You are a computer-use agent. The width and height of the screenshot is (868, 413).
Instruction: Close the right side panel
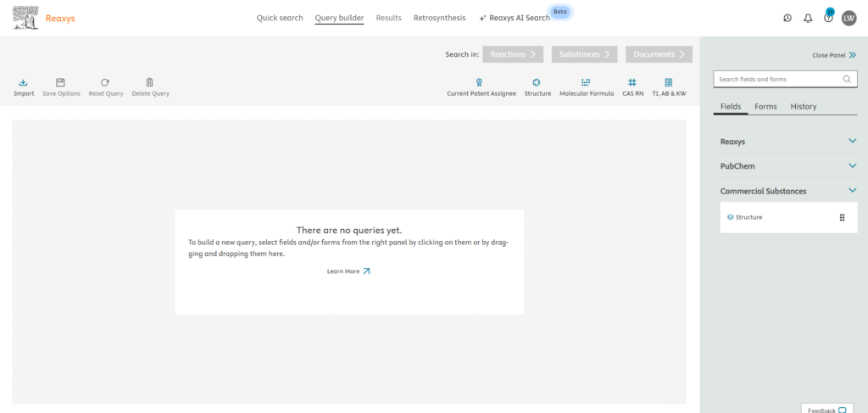[834, 55]
